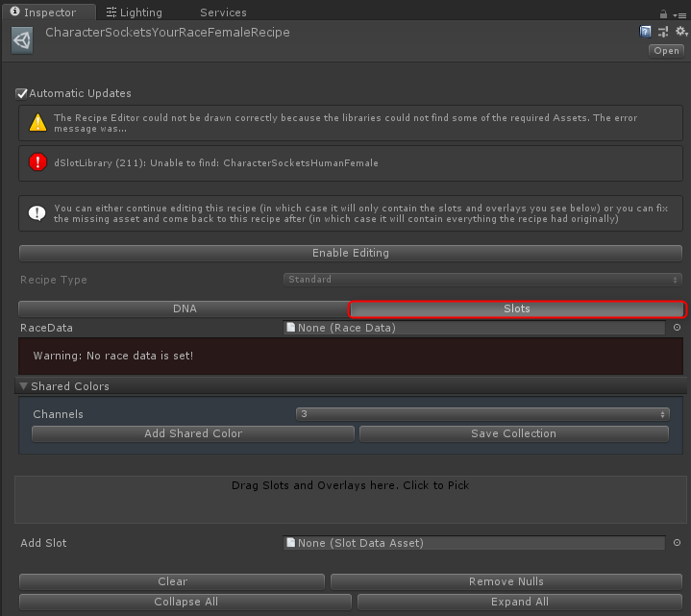
Task: Toggle the Inspector lock icon
Action: (663, 13)
